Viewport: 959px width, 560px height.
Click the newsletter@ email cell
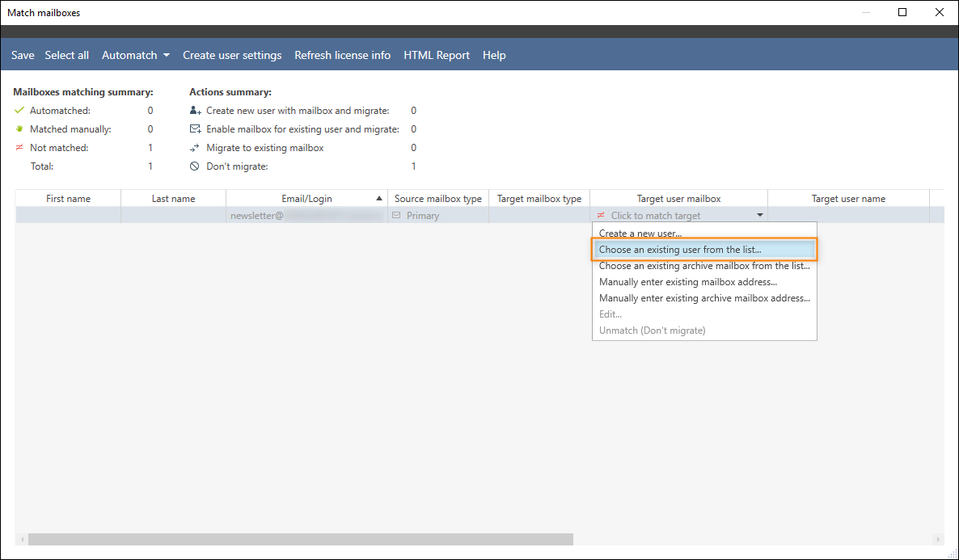pos(306,215)
